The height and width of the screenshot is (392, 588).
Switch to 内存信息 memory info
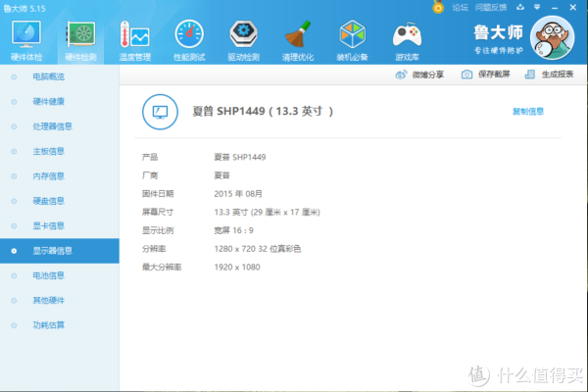click(x=49, y=176)
